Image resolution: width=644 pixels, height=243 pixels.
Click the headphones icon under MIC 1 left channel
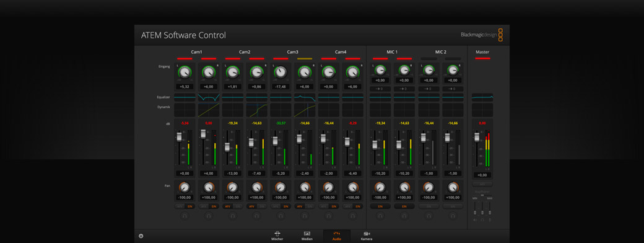380,215
